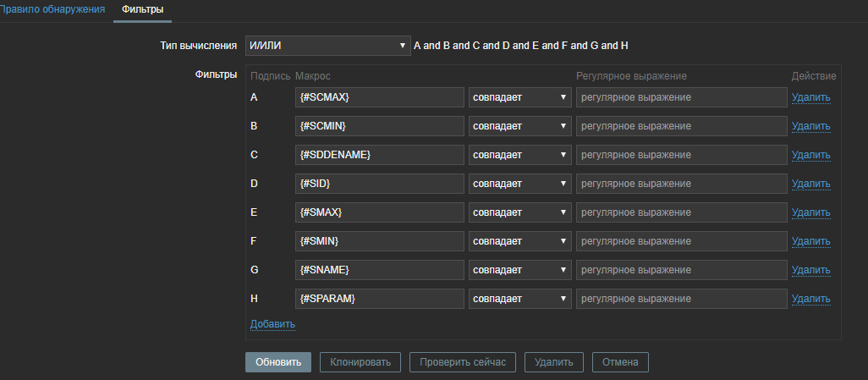Open the совпадает dropdown for row H
Viewport: 868px width, 380px height.
coord(520,299)
